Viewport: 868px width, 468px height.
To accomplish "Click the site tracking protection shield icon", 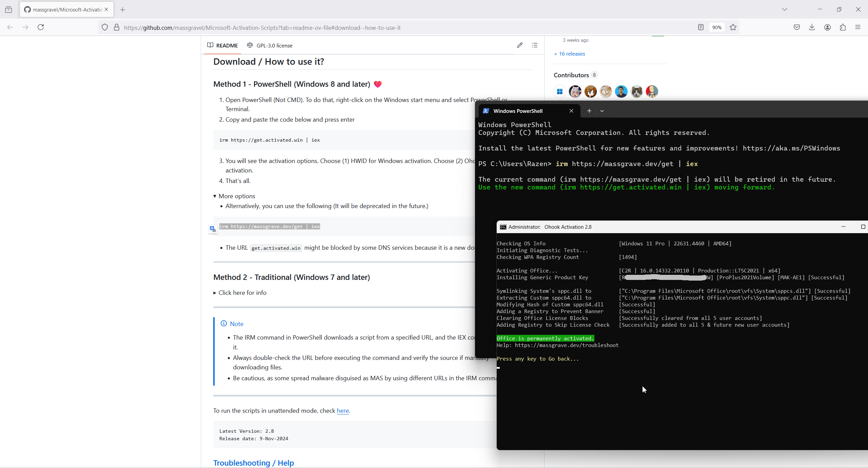I will click(105, 27).
